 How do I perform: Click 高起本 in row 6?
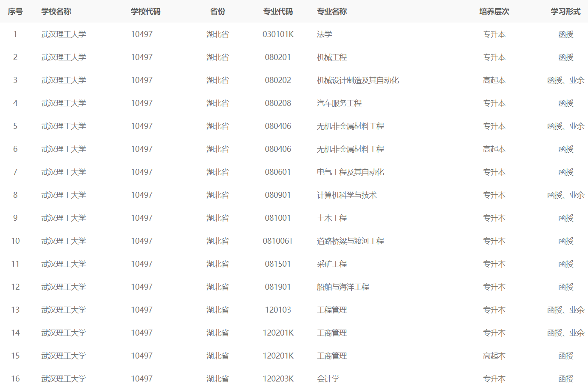point(494,149)
